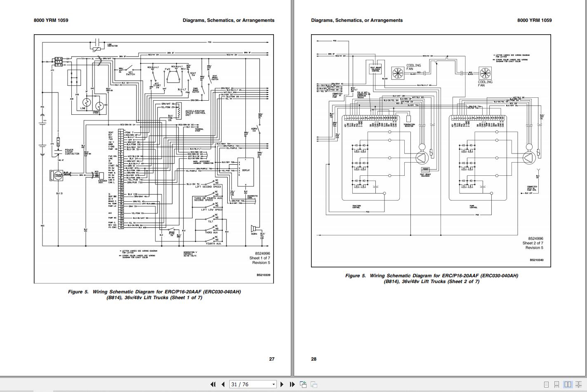Go forward to the next view
The image size is (587, 392).
point(314,384)
